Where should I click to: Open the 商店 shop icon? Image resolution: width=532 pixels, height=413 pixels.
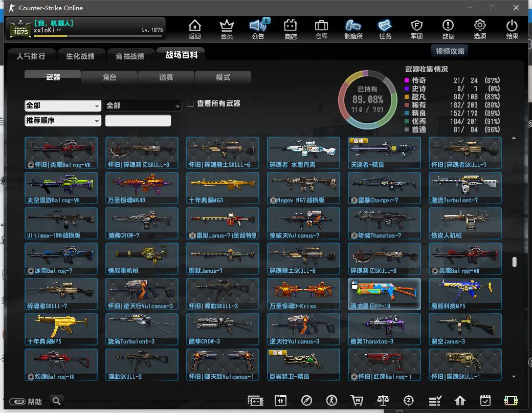click(291, 29)
